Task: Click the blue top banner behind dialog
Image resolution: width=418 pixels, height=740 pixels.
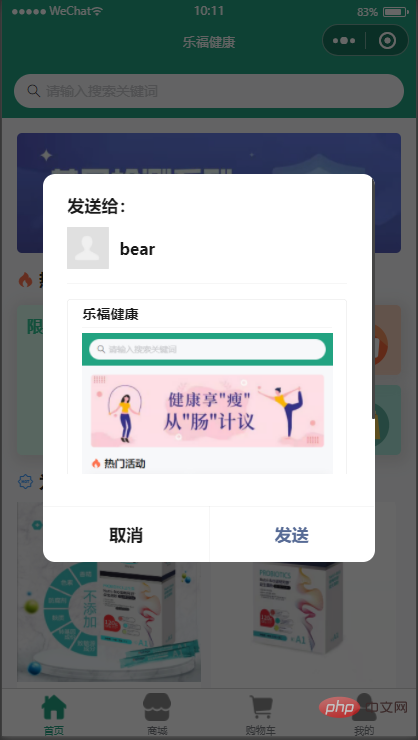Action: [x=209, y=153]
